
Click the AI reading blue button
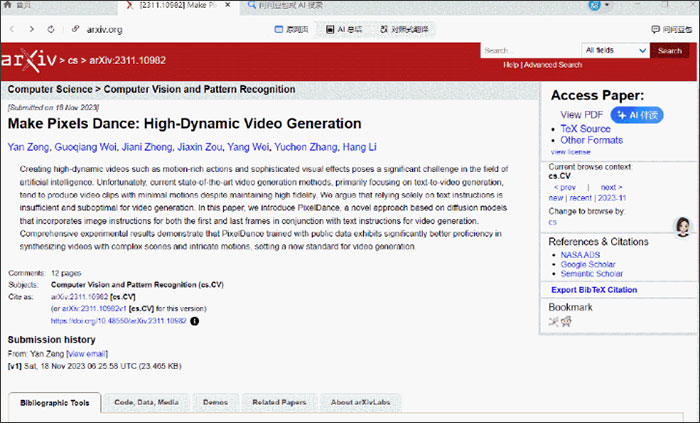(x=637, y=115)
